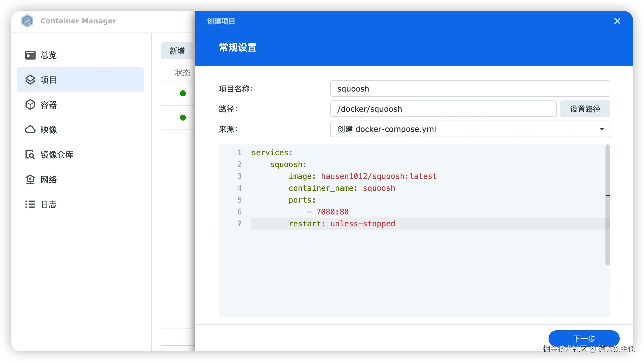Image resolution: width=644 pixels, height=362 pixels.
Task: Click the 日志 list icon in sidebar
Action: (x=30, y=204)
